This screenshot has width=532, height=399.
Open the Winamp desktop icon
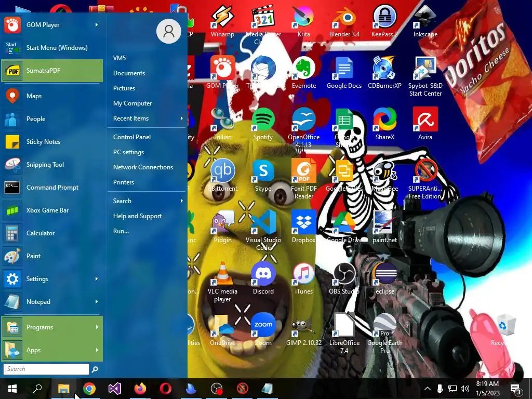[x=222, y=21]
